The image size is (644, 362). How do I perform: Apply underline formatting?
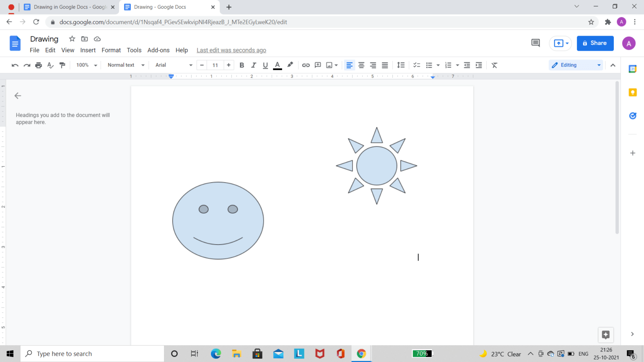point(265,65)
